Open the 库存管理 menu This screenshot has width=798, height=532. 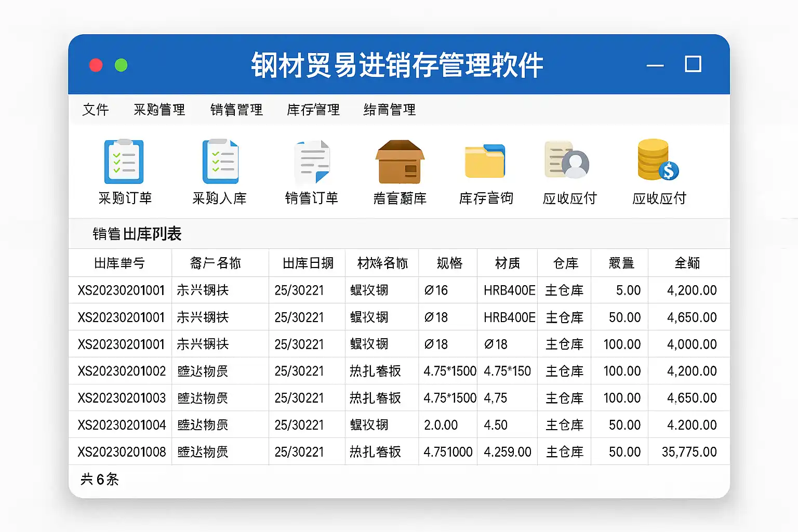[x=313, y=110]
